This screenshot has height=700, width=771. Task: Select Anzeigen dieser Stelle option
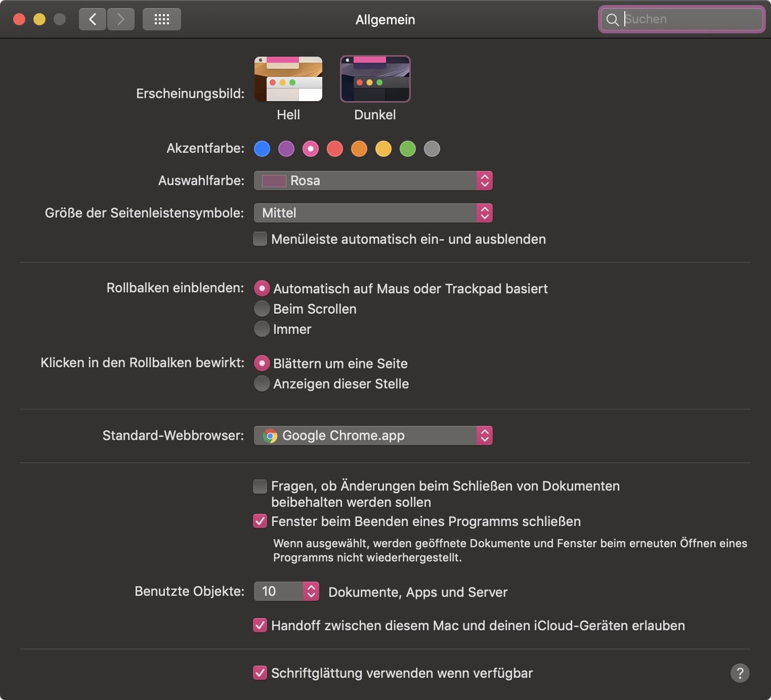[262, 383]
